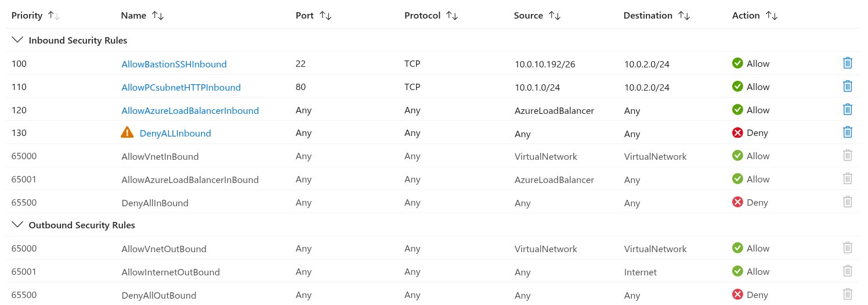
Task: Sort by Name using the arrows icon
Action: click(158, 16)
